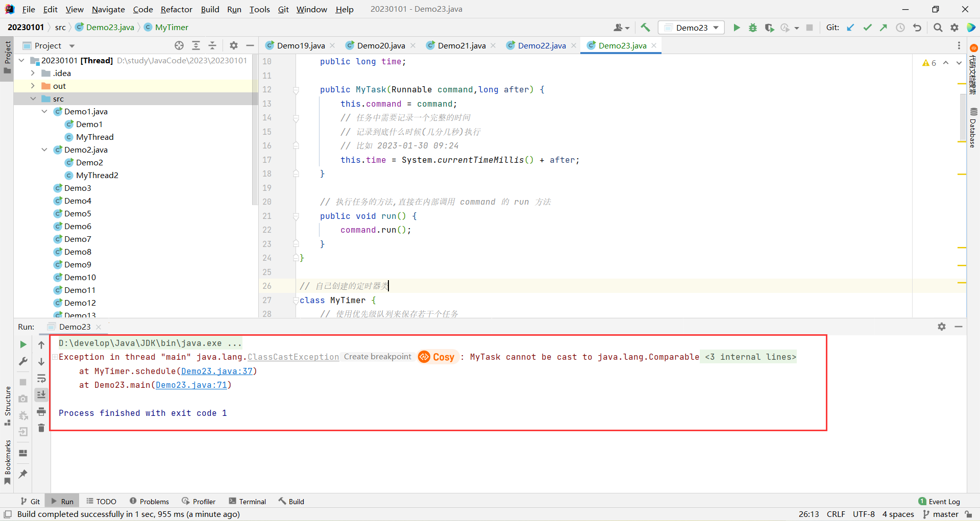The image size is (980, 521).
Task: Jump to Demo23.java:71 link
Action: click(x=191, y=385)
